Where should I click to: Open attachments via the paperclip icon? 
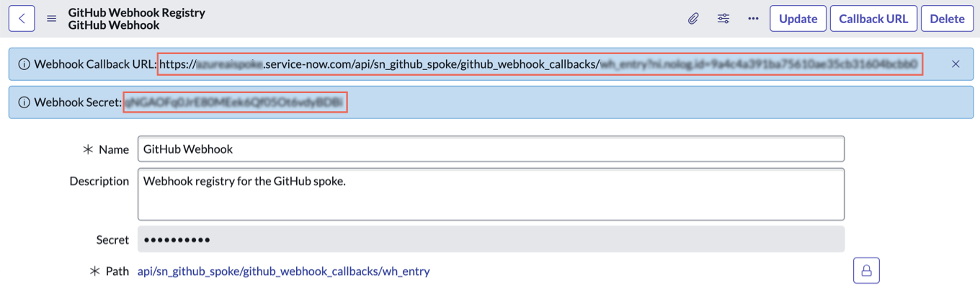pyautogui.click(x=693, y=19)
